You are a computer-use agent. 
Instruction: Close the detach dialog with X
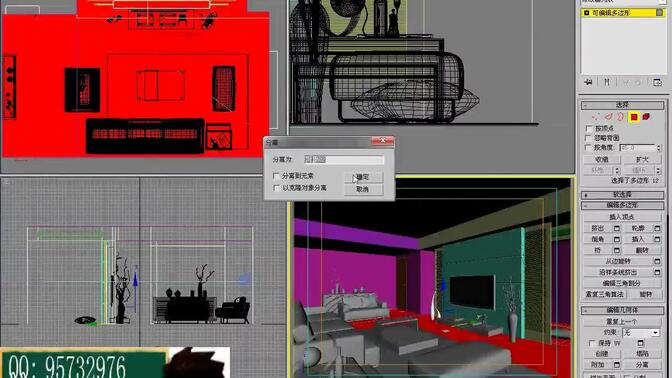[382, 141]
